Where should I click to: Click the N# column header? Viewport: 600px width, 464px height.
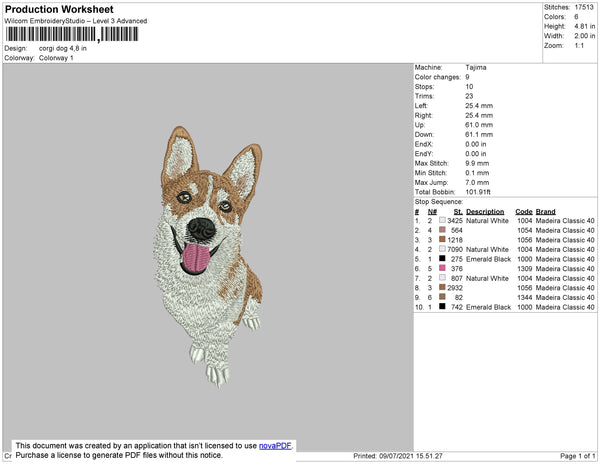tap(432, 212)
